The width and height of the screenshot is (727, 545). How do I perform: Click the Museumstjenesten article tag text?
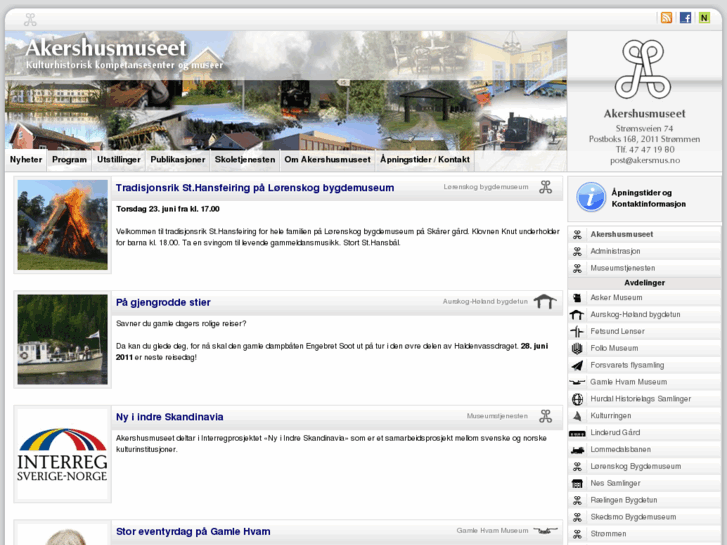coord(497,416)
